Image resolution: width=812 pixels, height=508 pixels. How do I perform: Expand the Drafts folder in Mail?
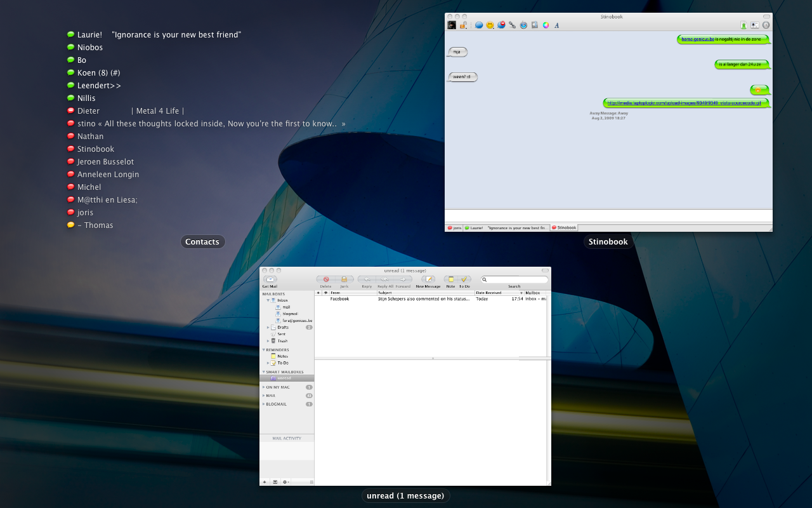268,328
